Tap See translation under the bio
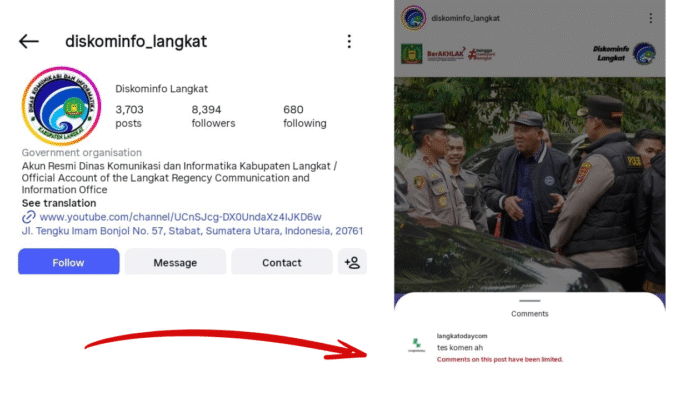Viewport: 700px width, 400px height. [59, 203]
